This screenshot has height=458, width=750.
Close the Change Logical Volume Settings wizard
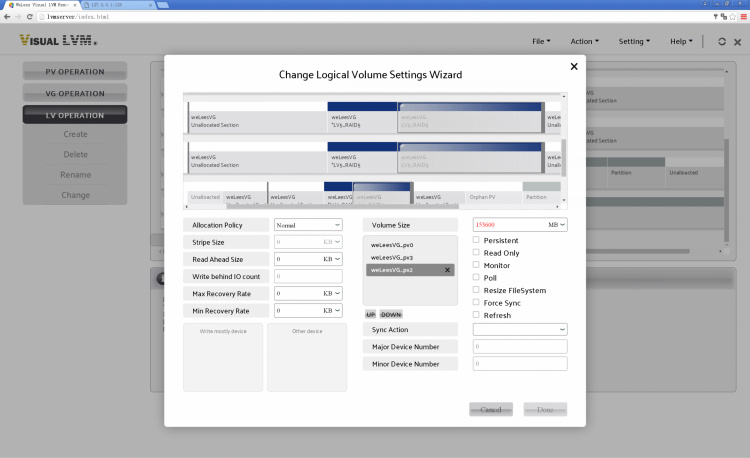pyautogui.click(x=574, y=66)
